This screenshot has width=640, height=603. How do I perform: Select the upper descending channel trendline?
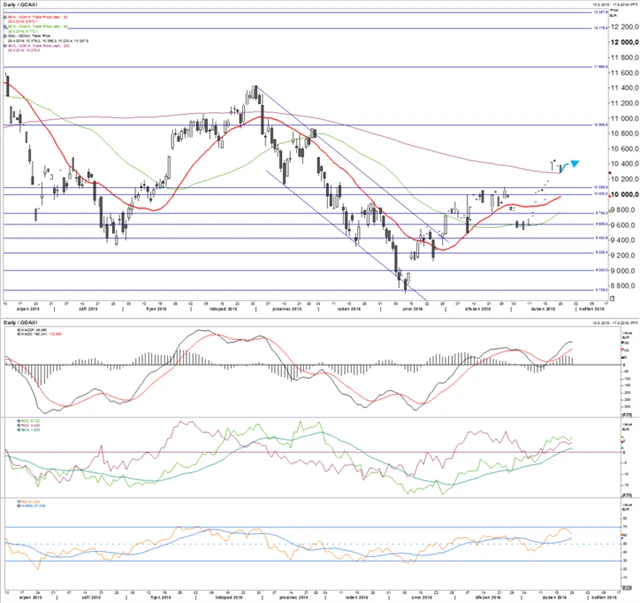[x=352, y=164]
